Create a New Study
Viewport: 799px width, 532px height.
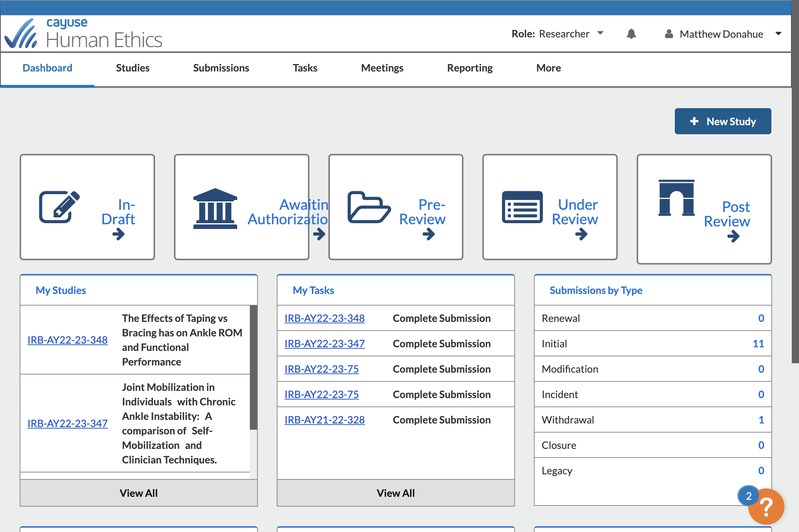point(723,121)
